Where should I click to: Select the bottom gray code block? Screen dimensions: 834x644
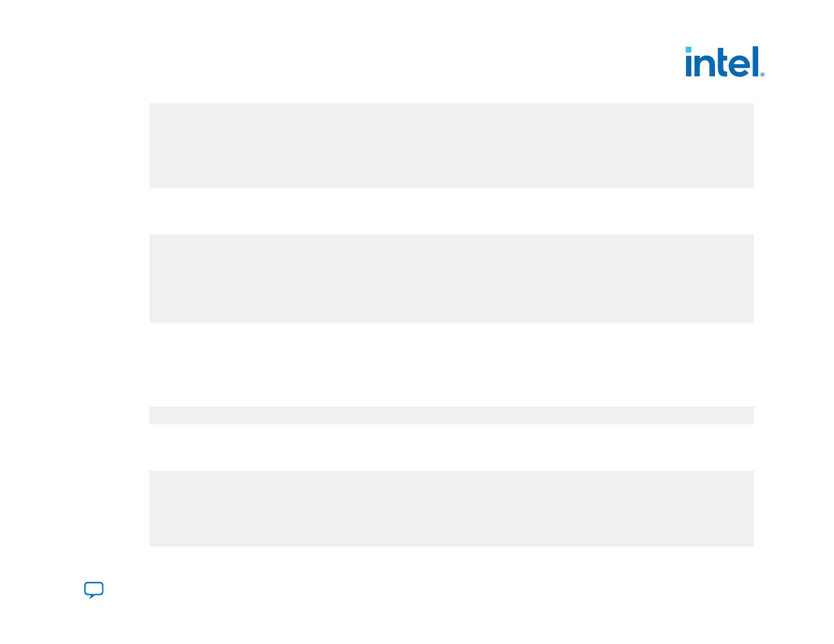click(451, 508)
